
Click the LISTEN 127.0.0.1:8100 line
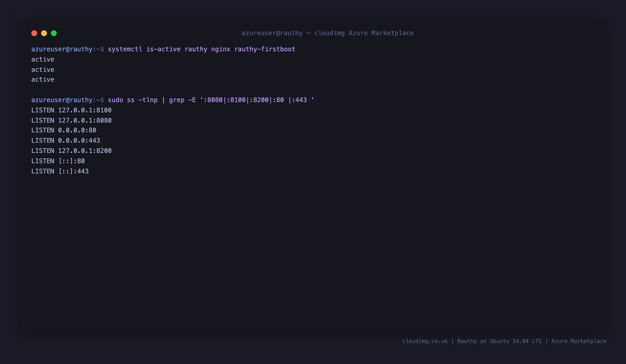point(71,110)
